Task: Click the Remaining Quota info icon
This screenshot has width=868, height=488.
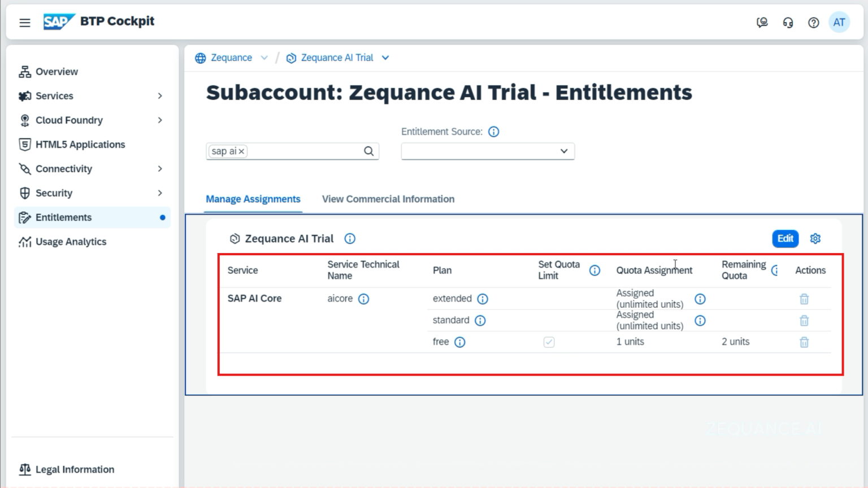Action: pyautogui.click(x=775, y=270)
